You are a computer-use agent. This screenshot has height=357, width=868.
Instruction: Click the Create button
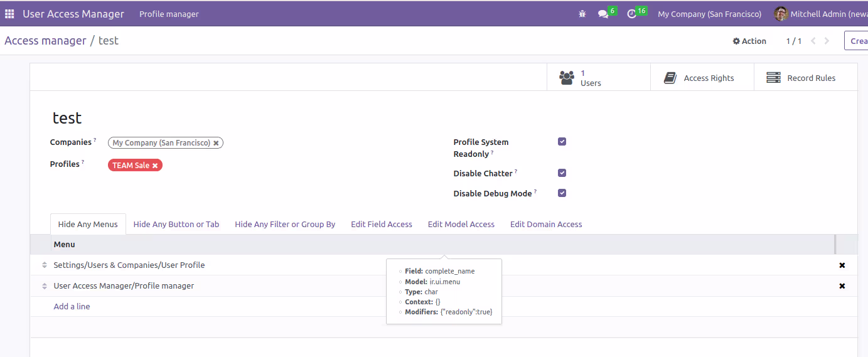(856, 41)
